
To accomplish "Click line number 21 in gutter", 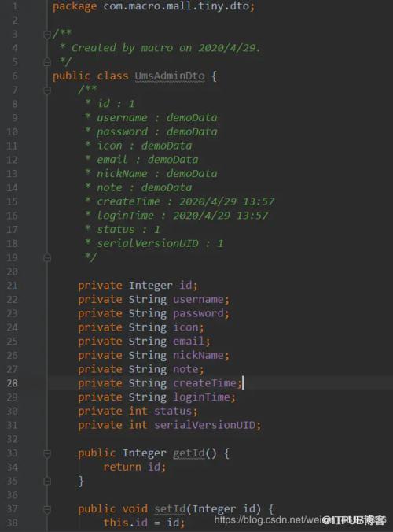I will point(13,286).
